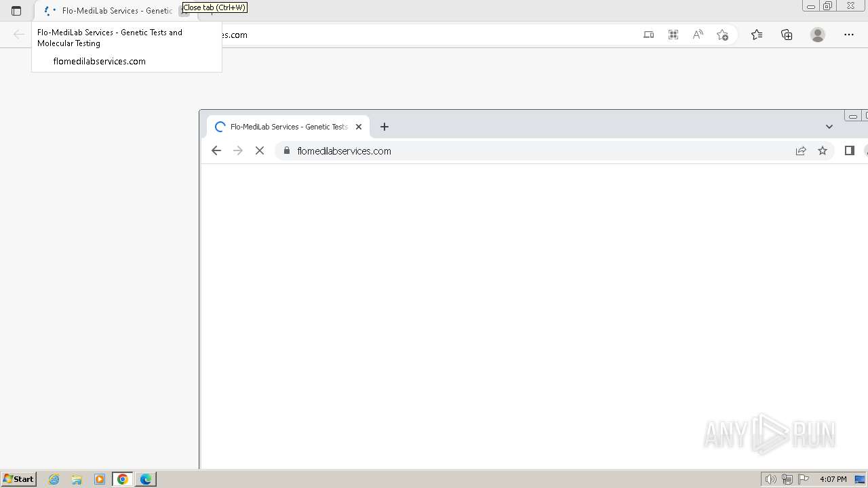This screenshot has height=488, width=868.
Task: Activate Read aloud in Edge
Action: (698, 35)
